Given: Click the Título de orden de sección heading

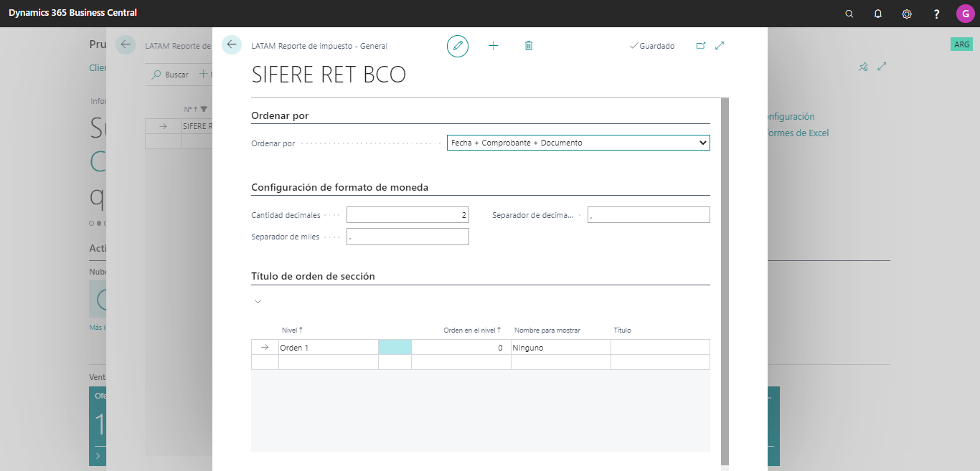Looking at the screenshot, I should [313, 276].
